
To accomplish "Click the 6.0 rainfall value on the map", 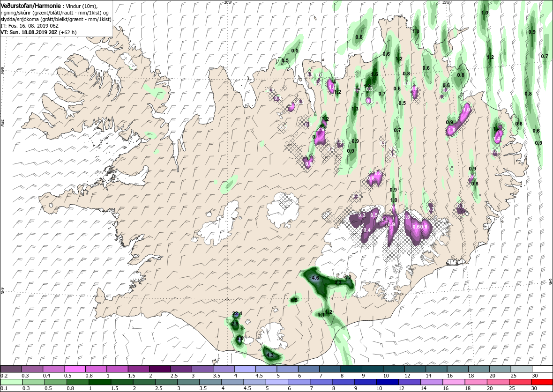I will pos(239,339).
